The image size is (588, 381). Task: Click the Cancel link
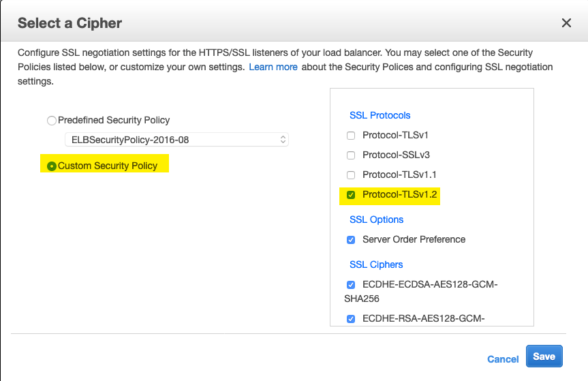tap(503, 359)
